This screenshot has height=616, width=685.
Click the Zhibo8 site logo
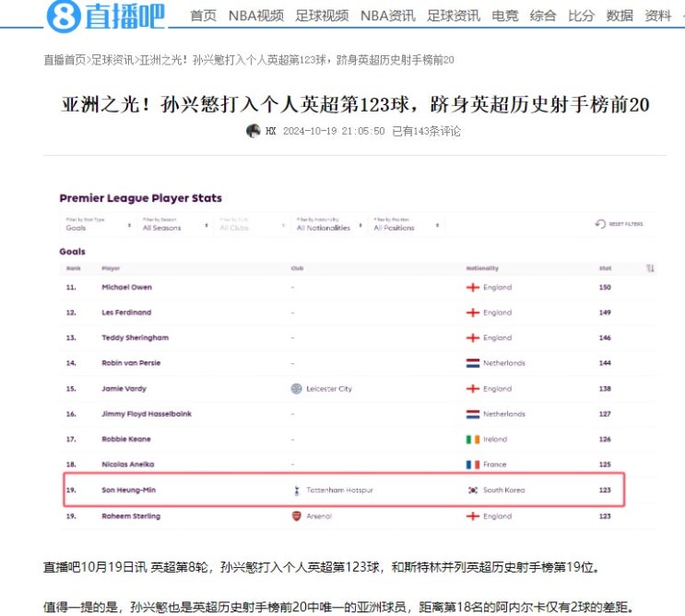click(106, 16)
